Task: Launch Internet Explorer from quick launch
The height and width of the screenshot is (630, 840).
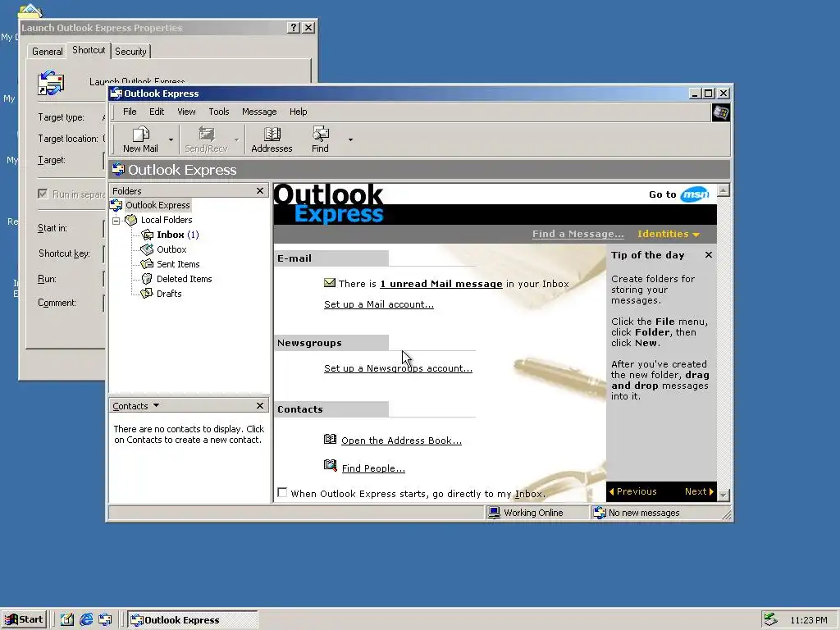Action: [x=86, y=620]
